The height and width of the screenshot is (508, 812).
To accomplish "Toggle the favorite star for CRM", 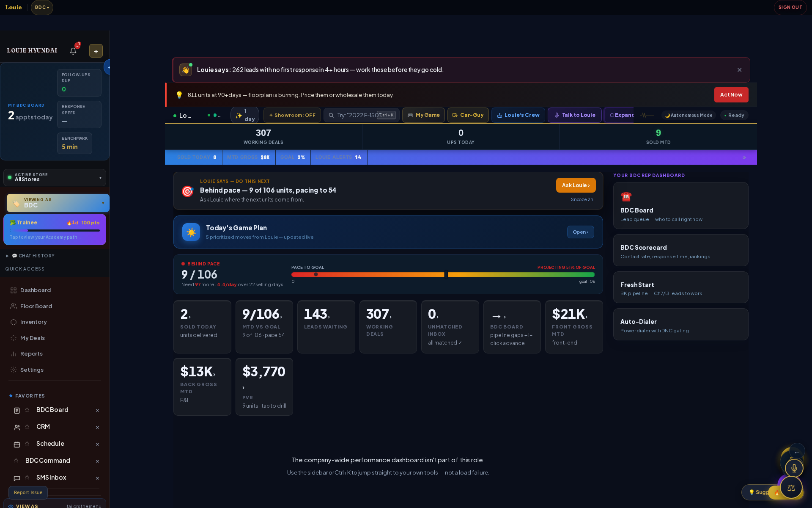I will click(27, 427).
